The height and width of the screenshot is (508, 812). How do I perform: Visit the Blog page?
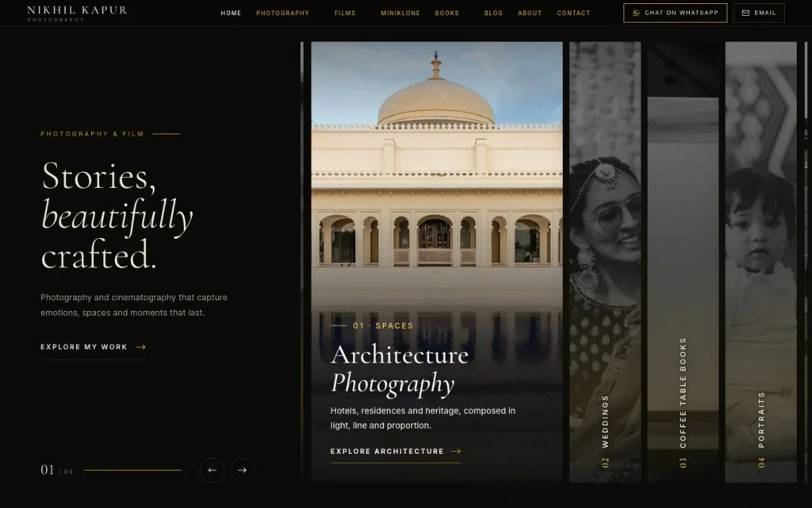(493, 13)
